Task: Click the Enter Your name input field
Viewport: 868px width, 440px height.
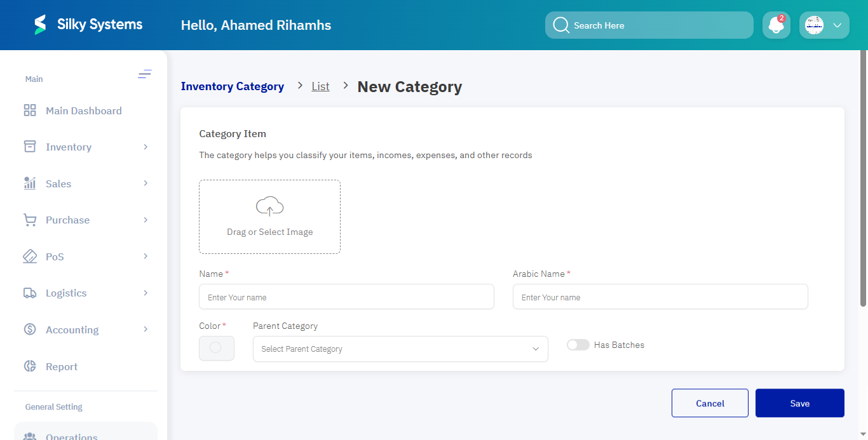Action: click(x=346, y=297)
